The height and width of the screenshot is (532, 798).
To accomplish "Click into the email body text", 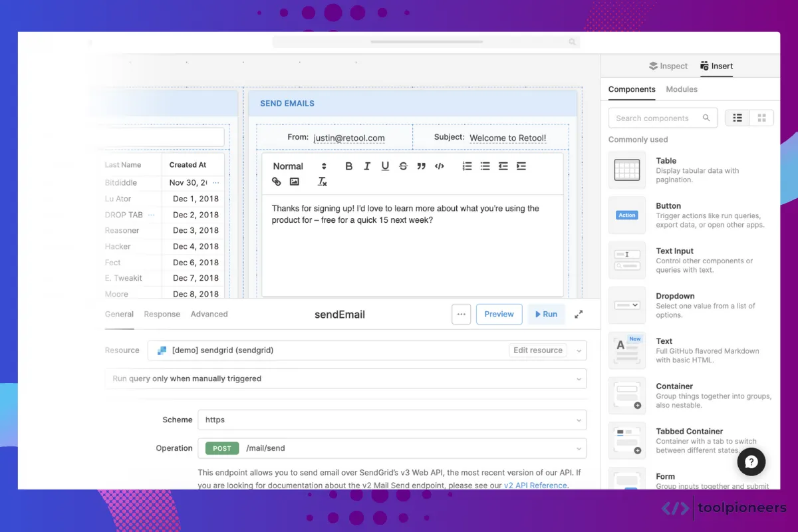I will pyautogui.click(x=405, y=214).
